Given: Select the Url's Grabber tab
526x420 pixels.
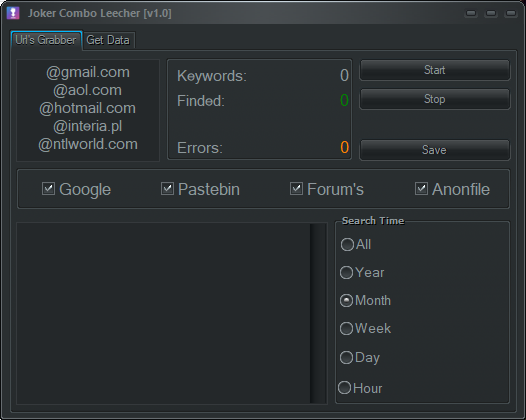Looking at the screenshot, I should click(46, 40).
